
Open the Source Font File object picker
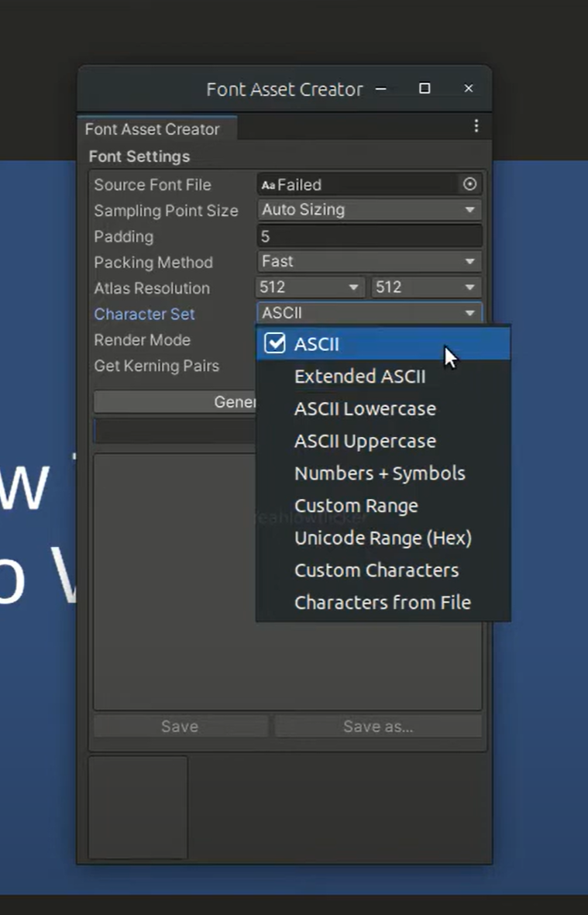(x=469, y=184)
